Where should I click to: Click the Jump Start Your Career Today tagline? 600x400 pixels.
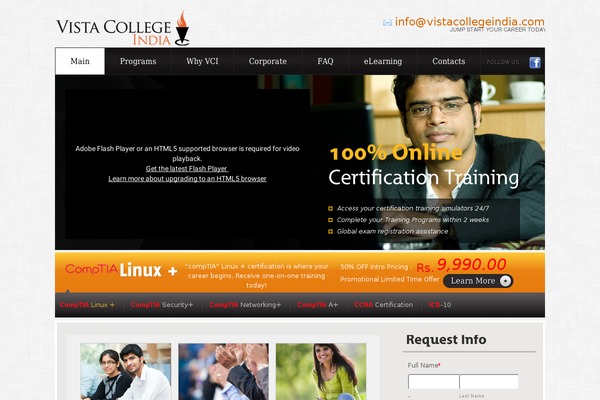(x=497, y=29)
